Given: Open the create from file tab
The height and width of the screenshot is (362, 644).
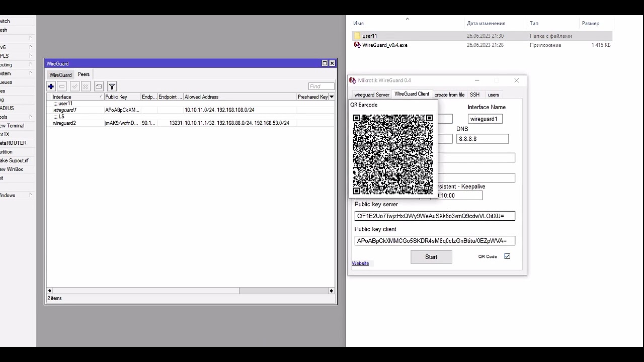Looking at the screenshot, I should (x=449, y=95).
